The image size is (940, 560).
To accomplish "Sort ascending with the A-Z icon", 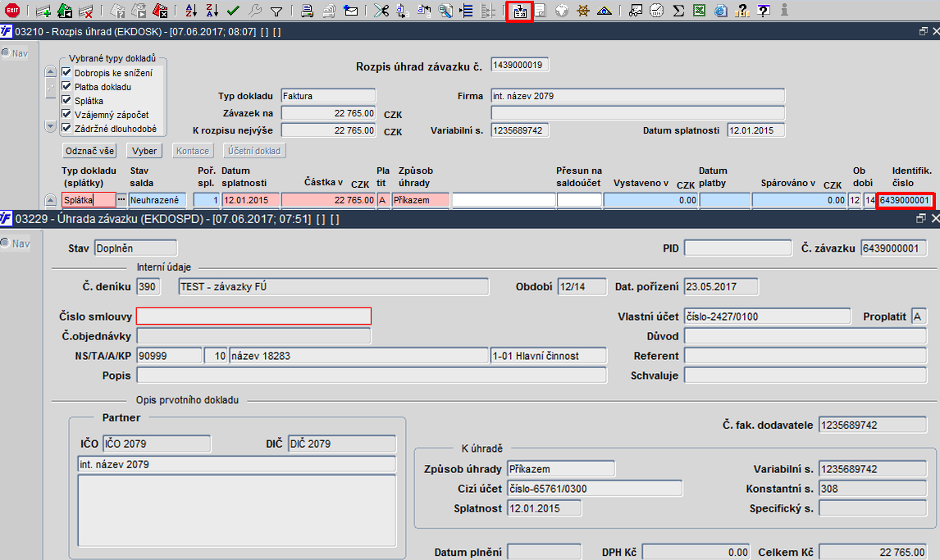I will (191, 10).
